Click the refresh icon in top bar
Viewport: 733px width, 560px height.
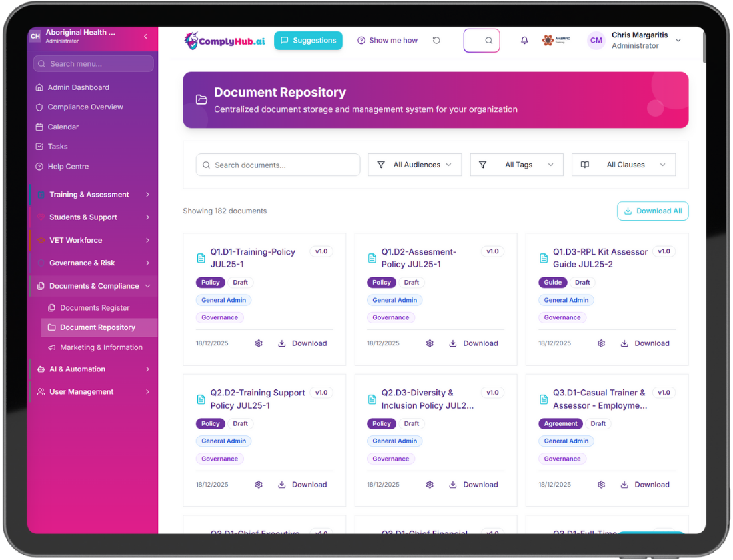[x=436, y=40]
